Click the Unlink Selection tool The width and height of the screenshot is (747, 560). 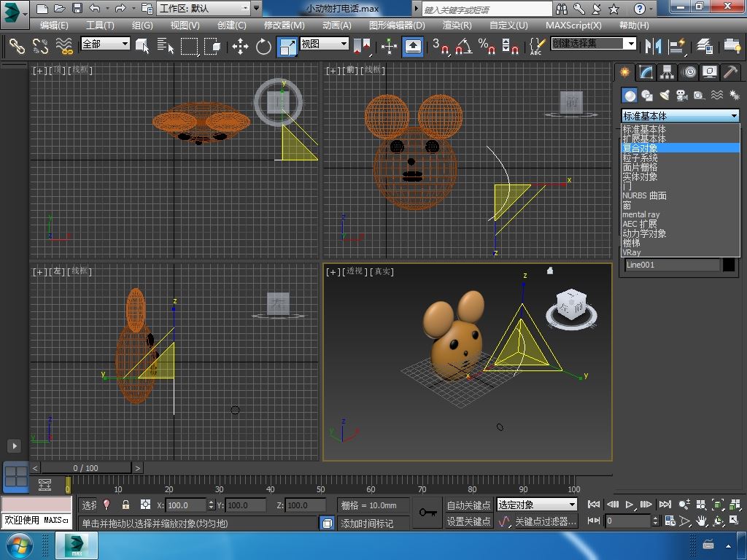[41, 46]
